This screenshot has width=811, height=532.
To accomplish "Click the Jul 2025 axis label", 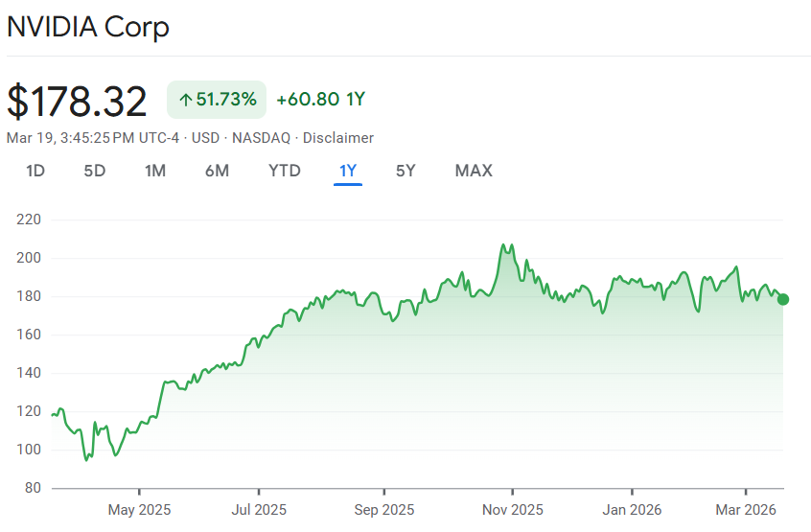I will [x=259, y=510].
